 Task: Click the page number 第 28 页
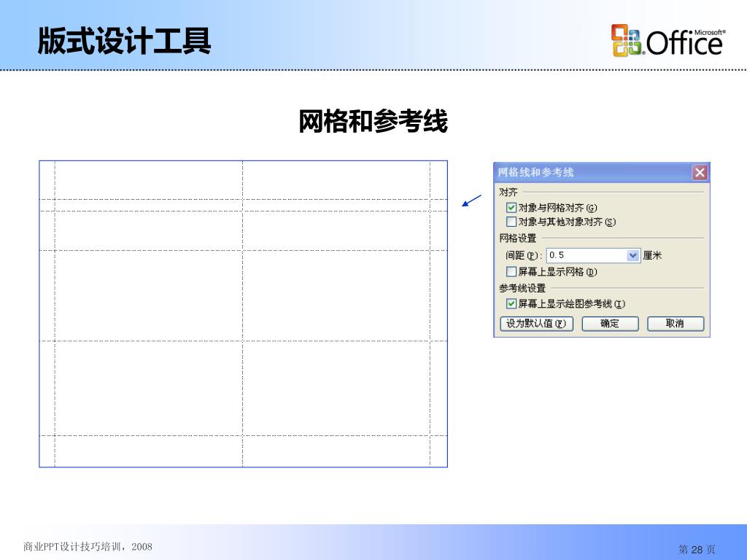697,550
